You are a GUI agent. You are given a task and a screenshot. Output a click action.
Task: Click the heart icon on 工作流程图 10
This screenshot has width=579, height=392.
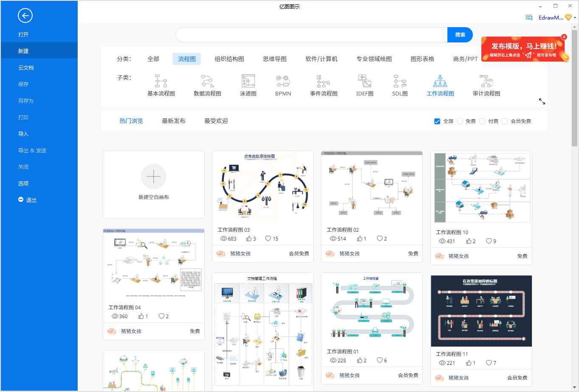tap(489, 241)
